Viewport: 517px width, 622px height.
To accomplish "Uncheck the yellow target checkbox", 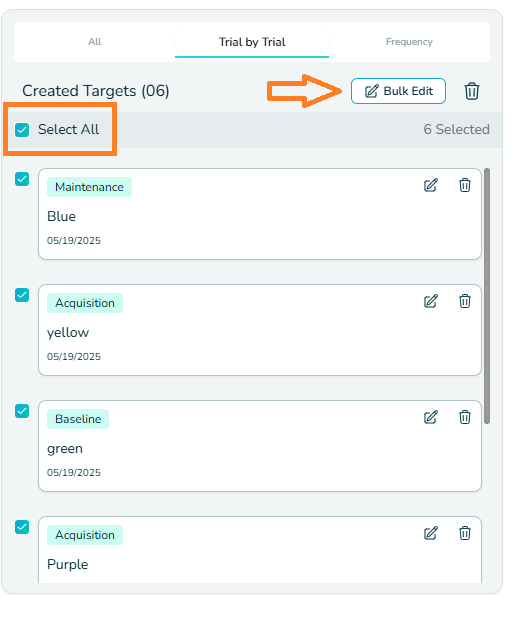I will (x=22, y=295).
